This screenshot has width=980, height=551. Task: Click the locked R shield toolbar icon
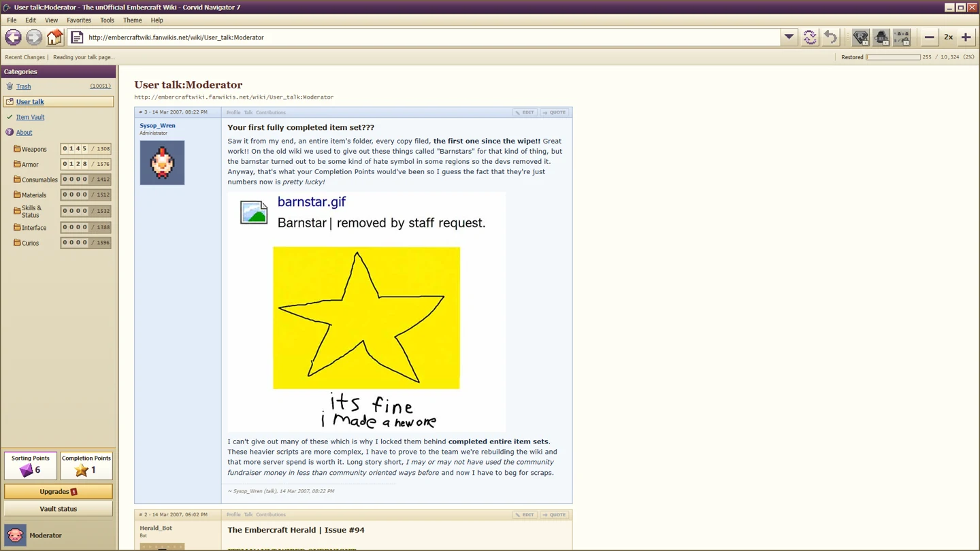pyautogui.click(x=860, y=37)
